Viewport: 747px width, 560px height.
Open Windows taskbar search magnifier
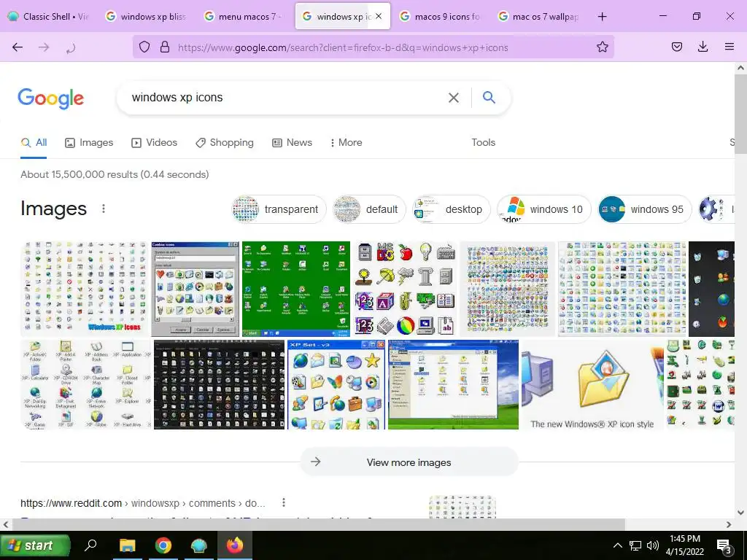[90, 545]
